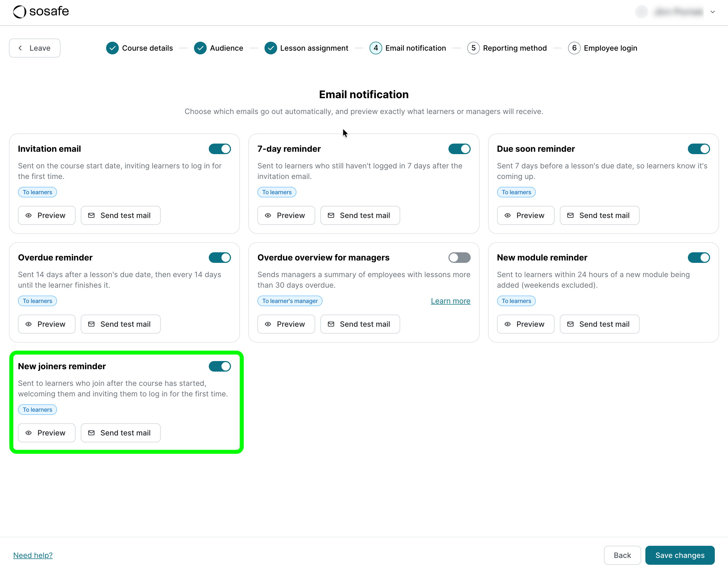Viewport: 728px width, 569px height.
Task: Click Save changes
Action: (x=680, y=555)
